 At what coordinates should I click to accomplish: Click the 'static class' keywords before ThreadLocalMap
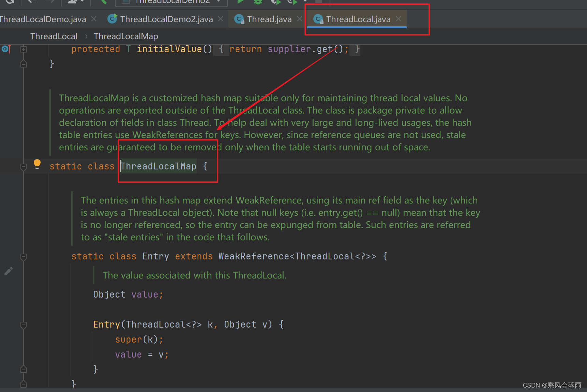click(x=82, y=166)
